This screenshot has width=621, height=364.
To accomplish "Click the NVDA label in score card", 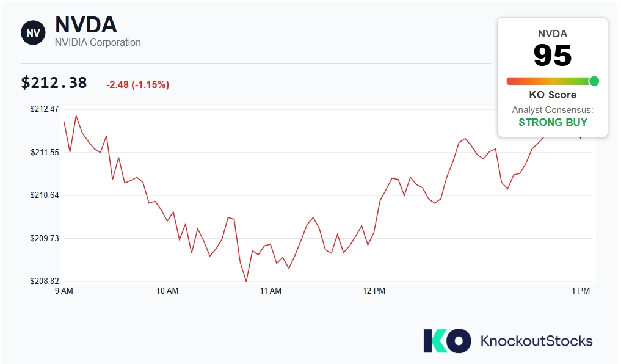I will click(553, 34).
